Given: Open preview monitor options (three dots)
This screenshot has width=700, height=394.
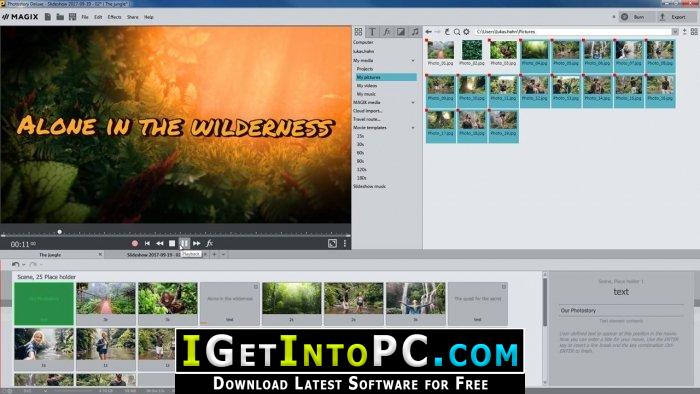Looking at the screenshot, I should [x=345, y=243].
